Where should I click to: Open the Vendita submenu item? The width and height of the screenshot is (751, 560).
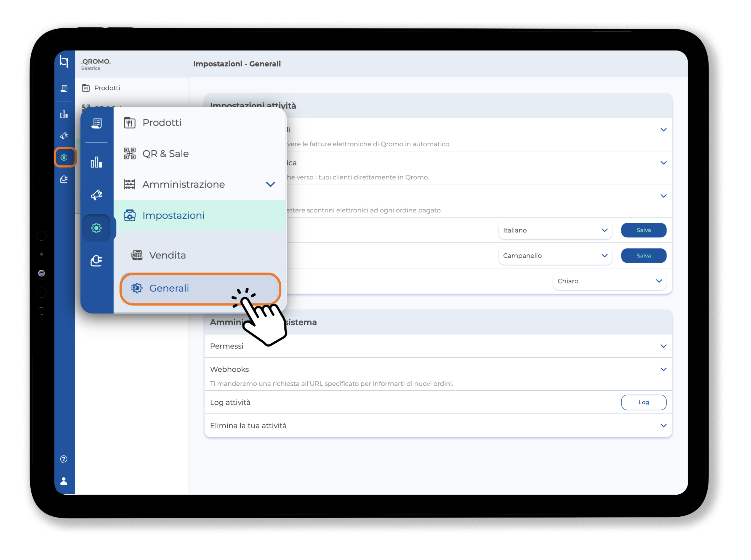point(200,255)
